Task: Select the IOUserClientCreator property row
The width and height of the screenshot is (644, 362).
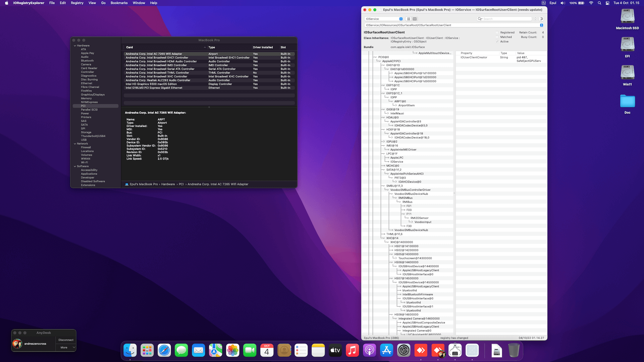Action: [501, 59]
